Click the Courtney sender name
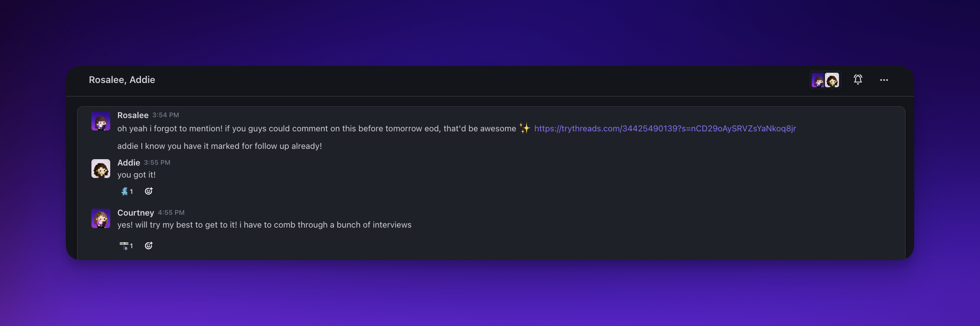 (x=135, y=213)
